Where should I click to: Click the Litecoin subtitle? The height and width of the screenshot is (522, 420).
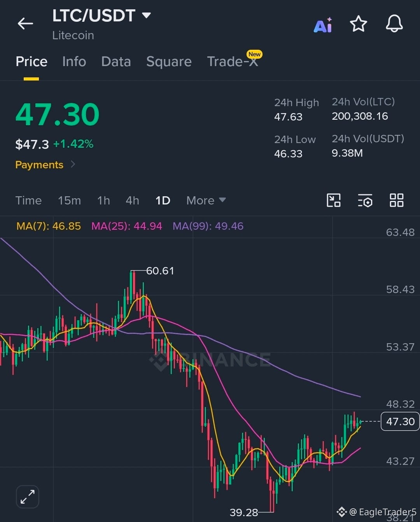73,35
